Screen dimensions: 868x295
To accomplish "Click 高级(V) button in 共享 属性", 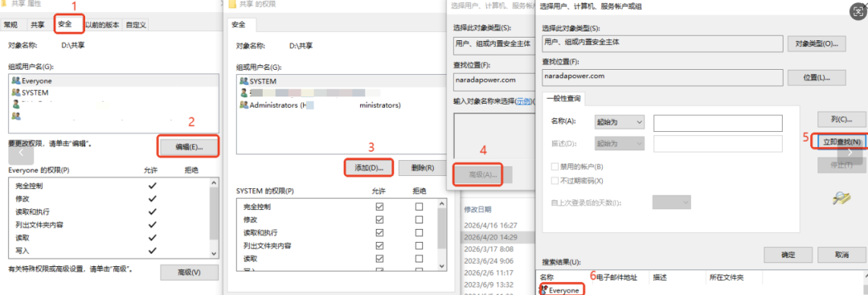I will click(x=190, y=272).
